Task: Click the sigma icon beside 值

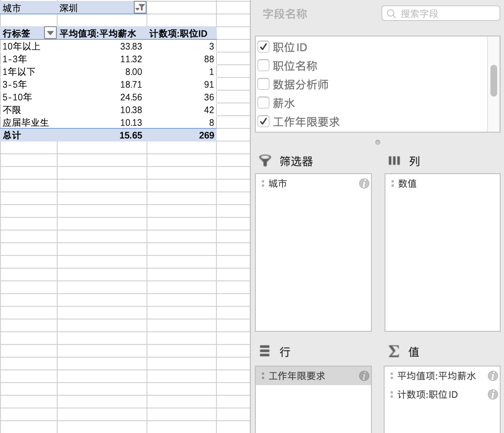Action: click(394, 351)
